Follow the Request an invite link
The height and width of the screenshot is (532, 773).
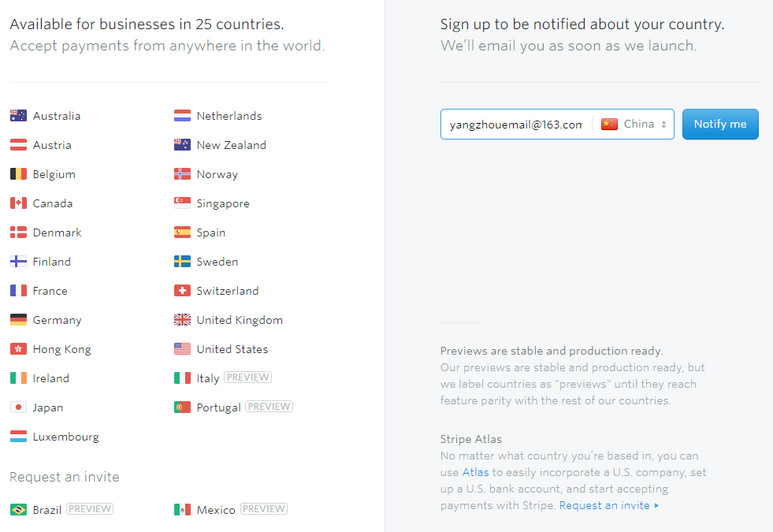point(604,505)
